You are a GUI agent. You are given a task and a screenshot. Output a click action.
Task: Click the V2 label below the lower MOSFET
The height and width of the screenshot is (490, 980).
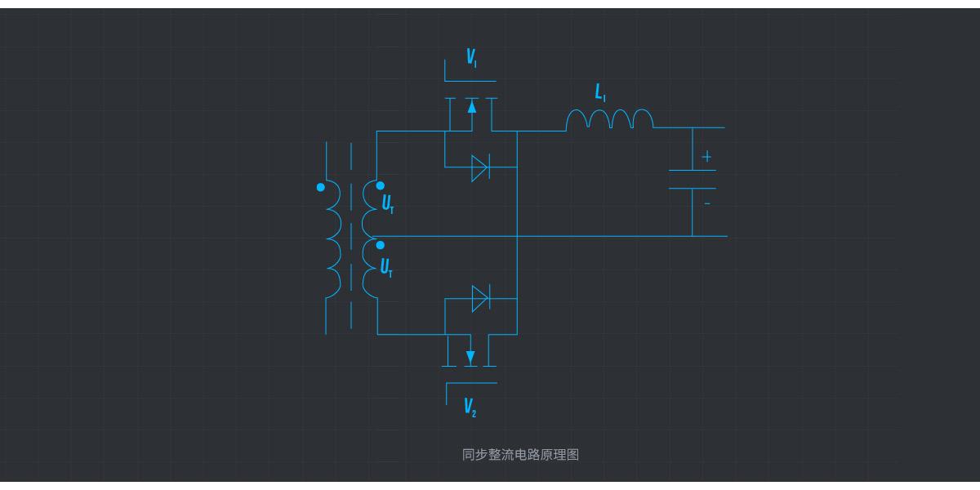(470, 406)
